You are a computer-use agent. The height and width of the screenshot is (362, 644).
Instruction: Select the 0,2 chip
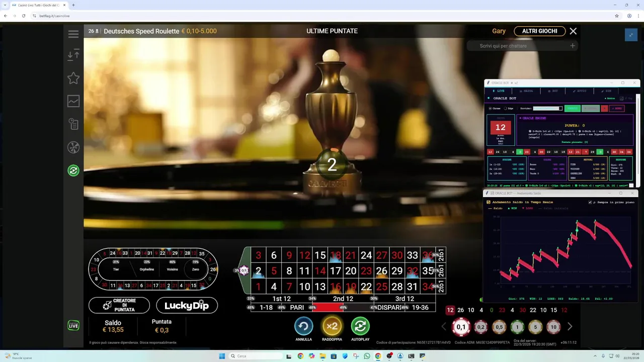(x=481, y=327)
